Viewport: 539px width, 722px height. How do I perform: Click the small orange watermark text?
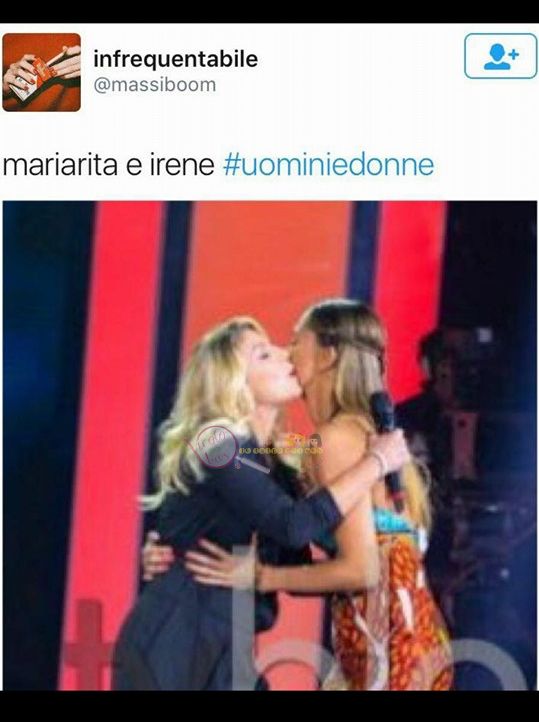pos(281,450)
